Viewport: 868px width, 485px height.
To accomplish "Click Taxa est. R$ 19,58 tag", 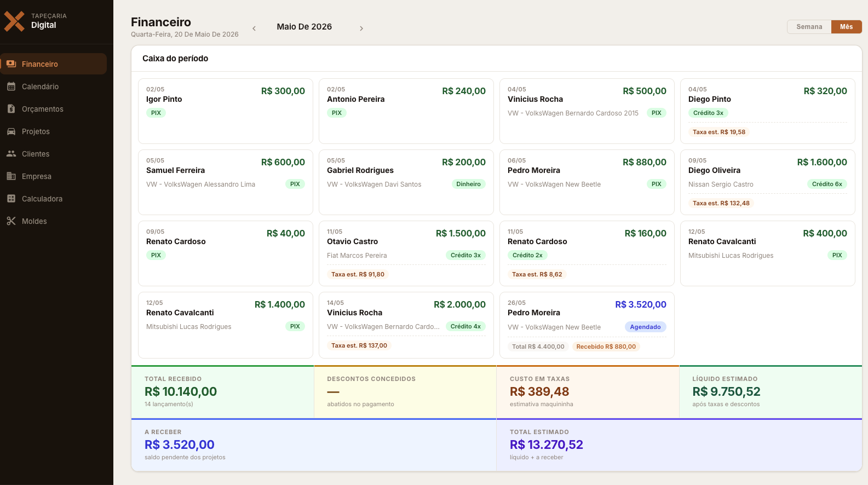I will [719, 132].
